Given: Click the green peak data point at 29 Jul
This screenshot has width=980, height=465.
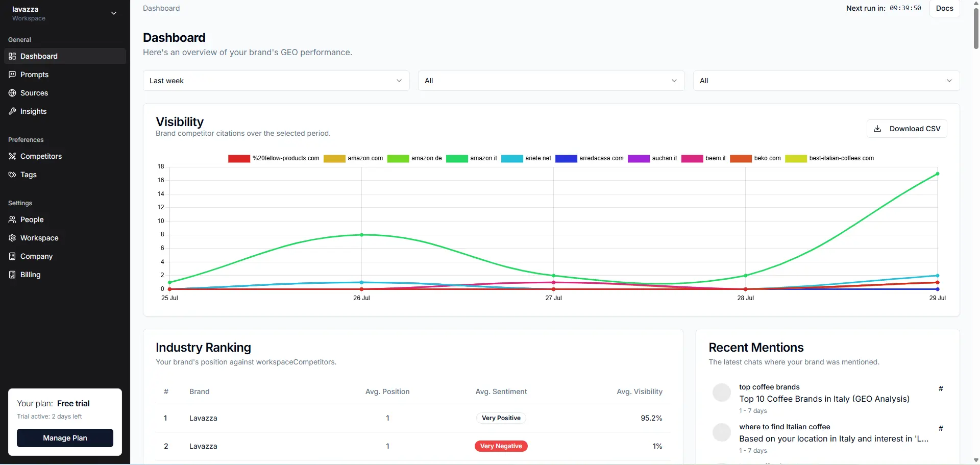Looking at the screenshot, I should [937, 174].
